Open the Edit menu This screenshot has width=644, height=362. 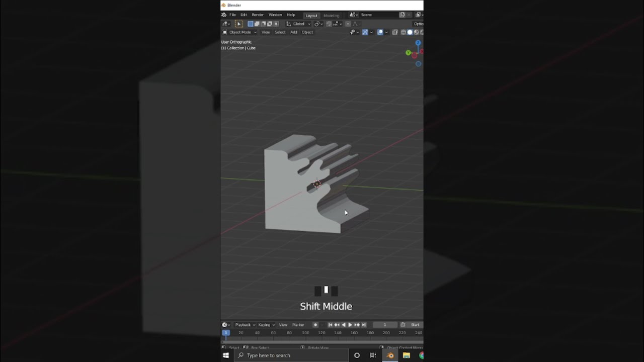point(244,15)
